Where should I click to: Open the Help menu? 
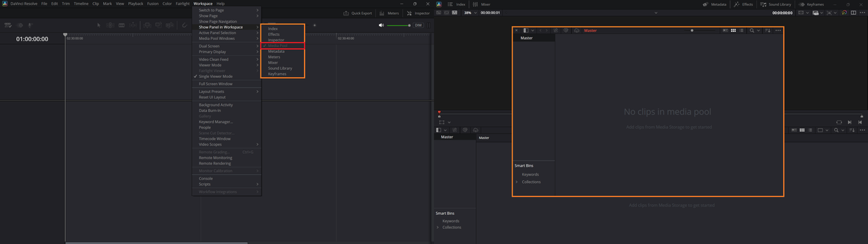[220, 3]
